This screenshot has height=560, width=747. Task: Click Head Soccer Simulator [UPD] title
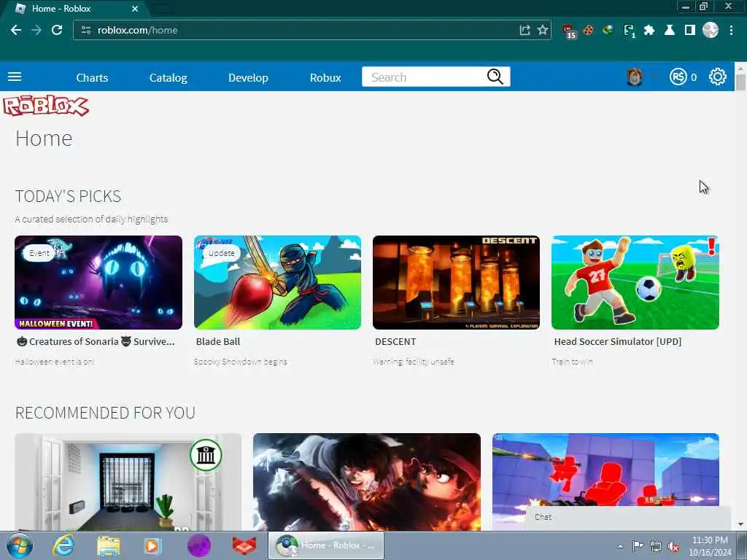617,341
